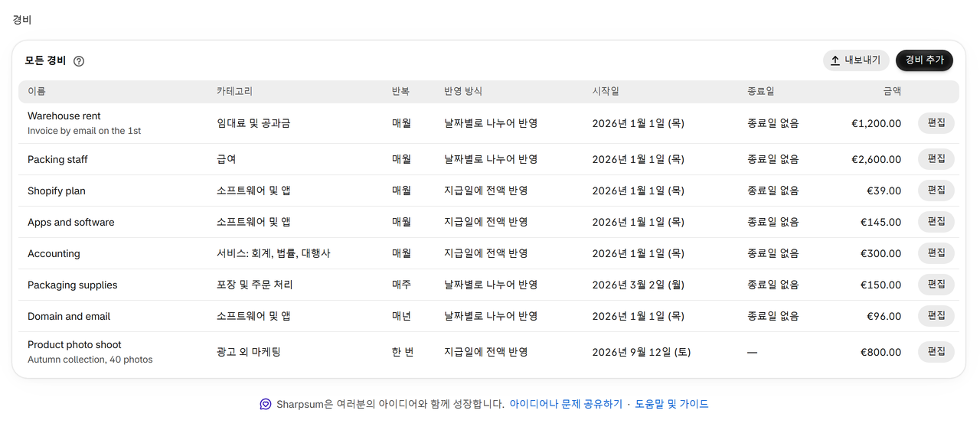Click the €800.00 amount
The image size is (980, 430).
[880, 352]
